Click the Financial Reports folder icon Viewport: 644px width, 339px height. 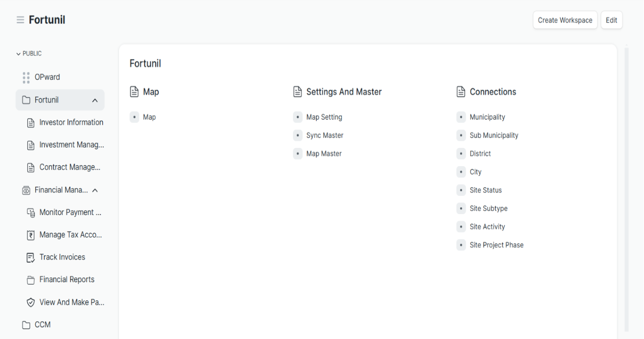tap(30, 280)
